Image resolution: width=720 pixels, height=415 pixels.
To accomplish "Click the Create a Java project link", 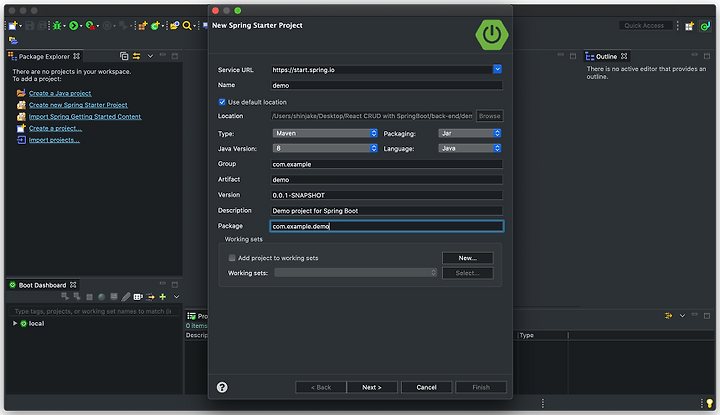I will pos(60,93).
